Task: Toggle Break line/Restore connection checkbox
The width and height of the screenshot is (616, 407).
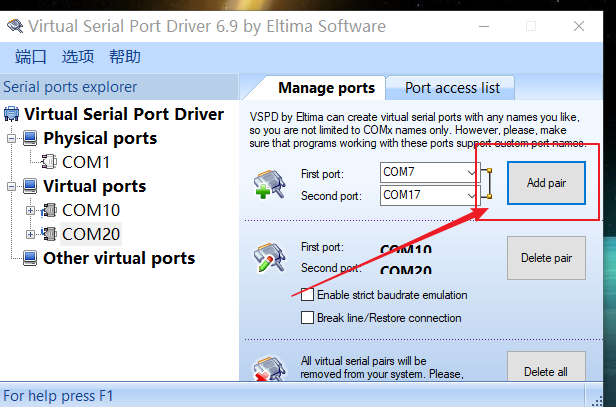Action: [x=307, y=317]
